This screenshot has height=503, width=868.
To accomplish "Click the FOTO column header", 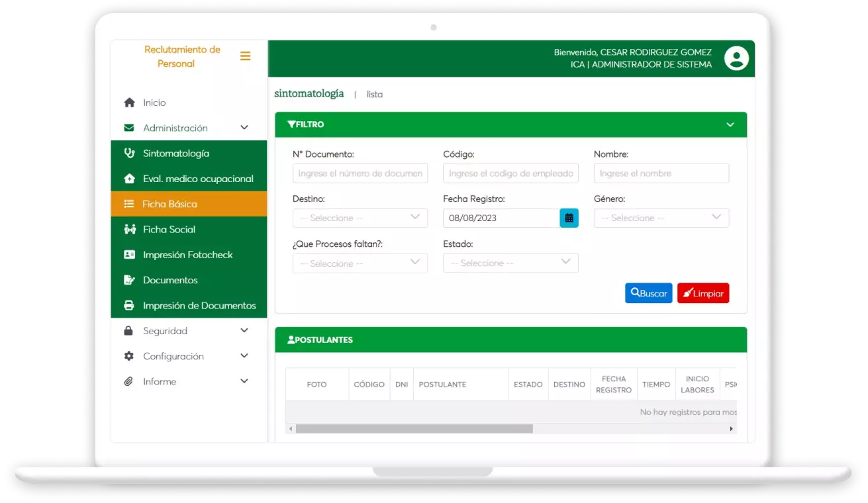I will tap(316, 385).
